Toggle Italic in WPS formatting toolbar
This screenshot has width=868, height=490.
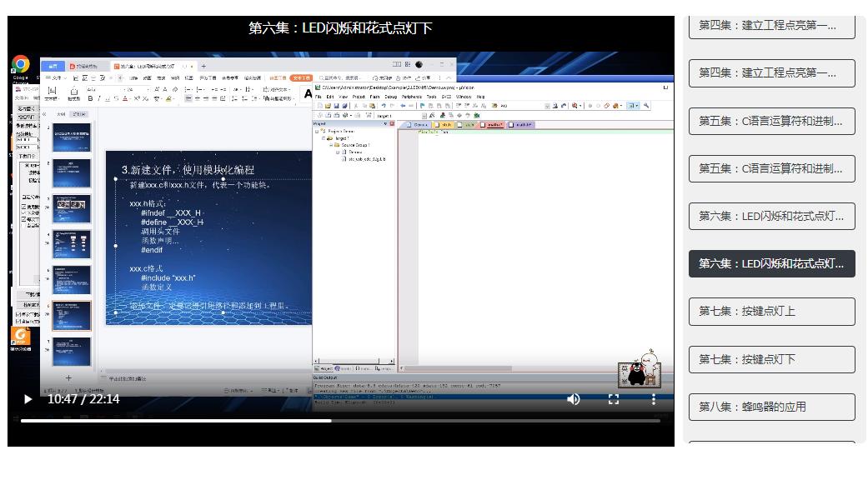pos(99,98)
